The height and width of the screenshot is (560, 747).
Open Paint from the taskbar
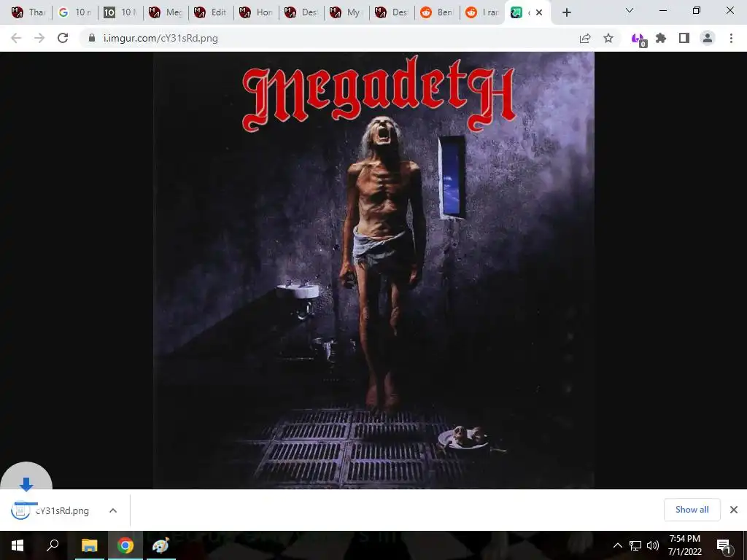coord(160,545)
